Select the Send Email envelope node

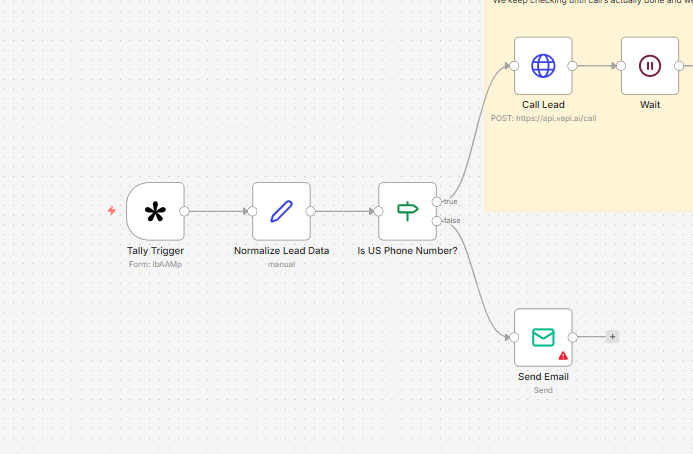click(x=543, y=337)
